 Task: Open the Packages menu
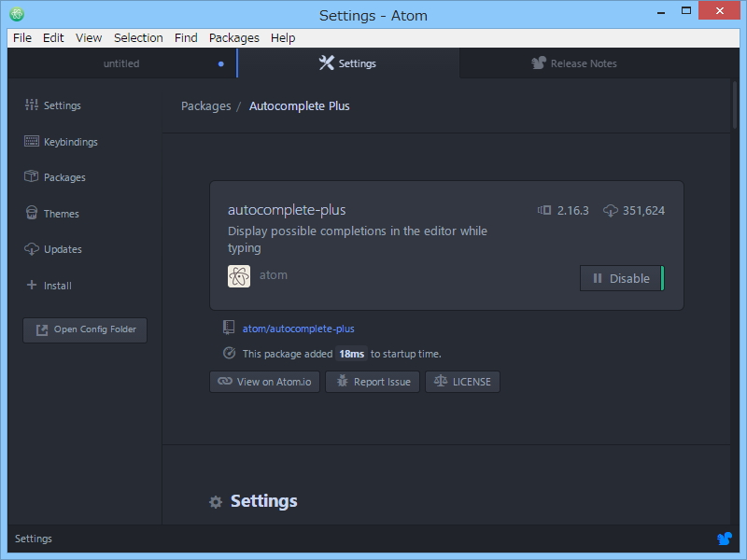[234, 38]
